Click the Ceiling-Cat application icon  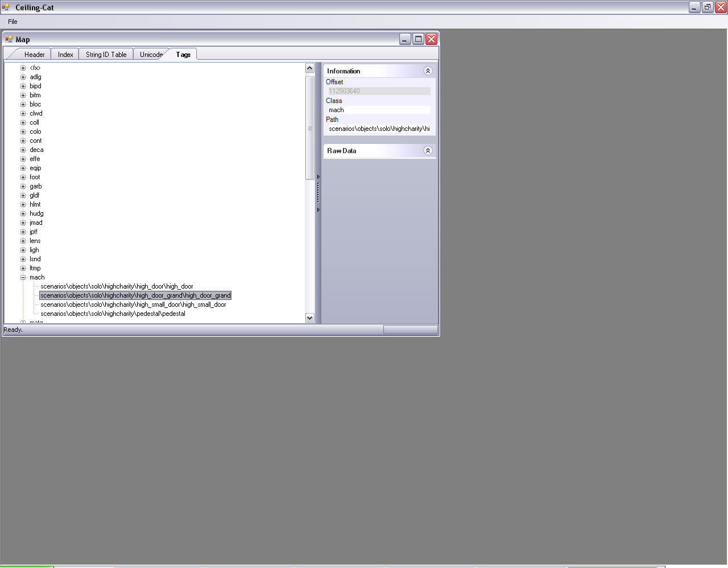coord(6,7)
